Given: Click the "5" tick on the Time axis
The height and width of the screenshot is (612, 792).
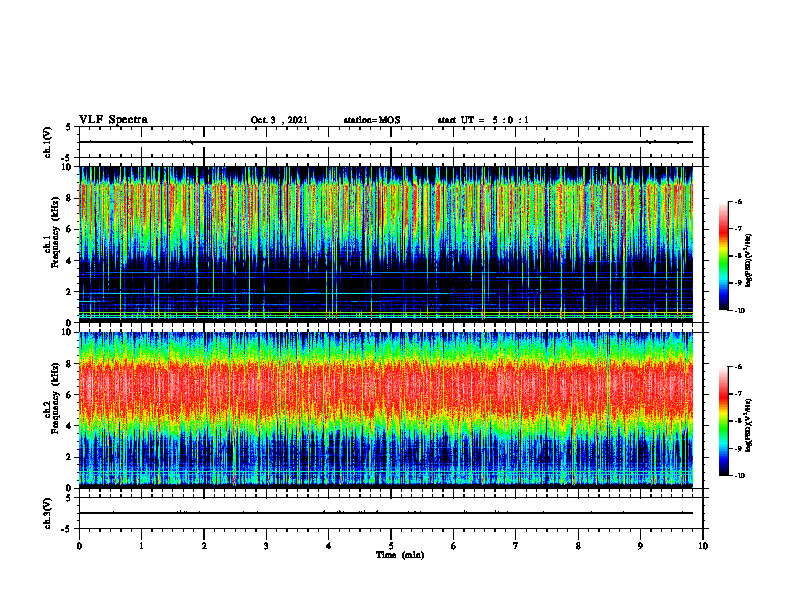Looking at the screenshot, I should 391,546.
